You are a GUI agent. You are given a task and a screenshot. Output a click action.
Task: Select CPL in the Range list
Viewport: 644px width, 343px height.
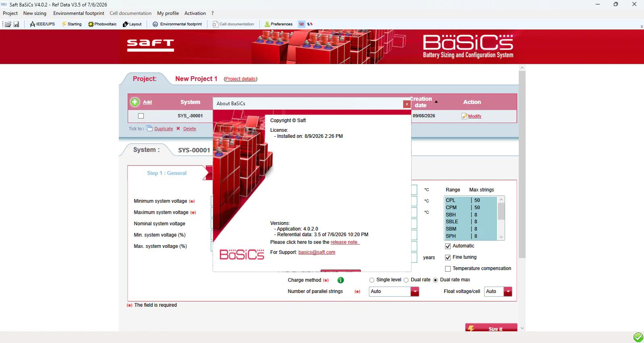[x=471, y=200]
